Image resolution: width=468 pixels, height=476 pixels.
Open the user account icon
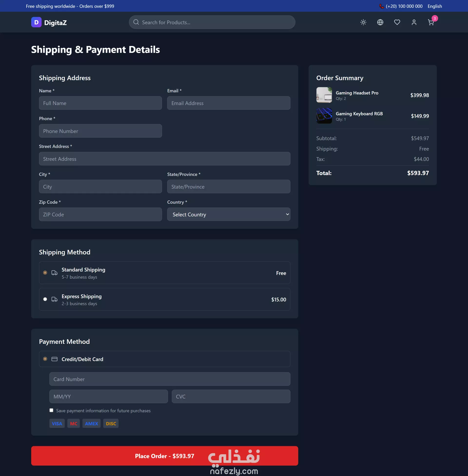tap(414, 22)
